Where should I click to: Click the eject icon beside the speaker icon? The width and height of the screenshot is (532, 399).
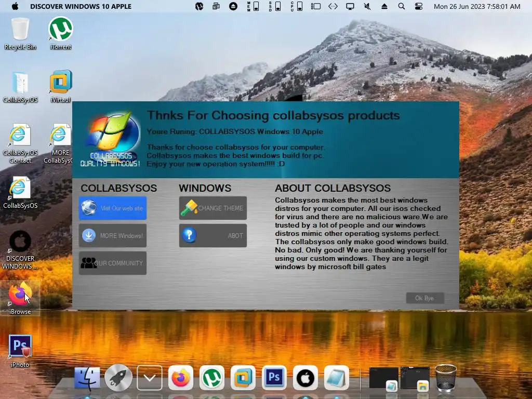(384, 6)
